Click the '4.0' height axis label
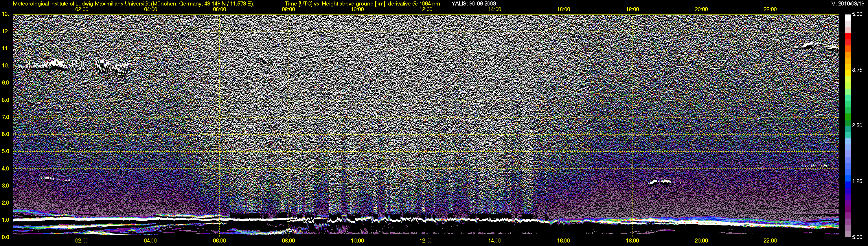 point(5,168)
